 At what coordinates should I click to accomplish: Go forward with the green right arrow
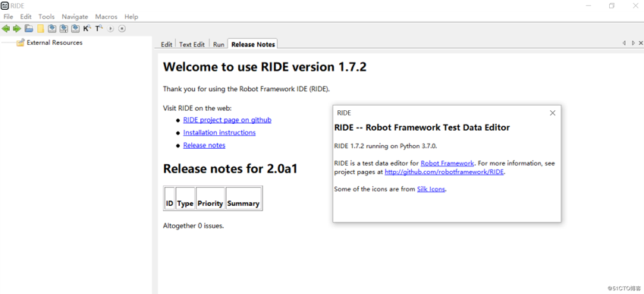17,28
